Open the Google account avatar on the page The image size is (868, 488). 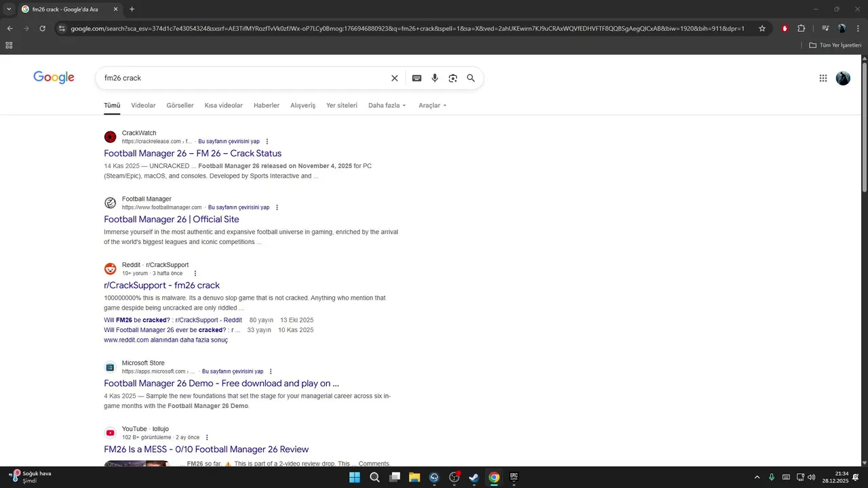point(843,78)
